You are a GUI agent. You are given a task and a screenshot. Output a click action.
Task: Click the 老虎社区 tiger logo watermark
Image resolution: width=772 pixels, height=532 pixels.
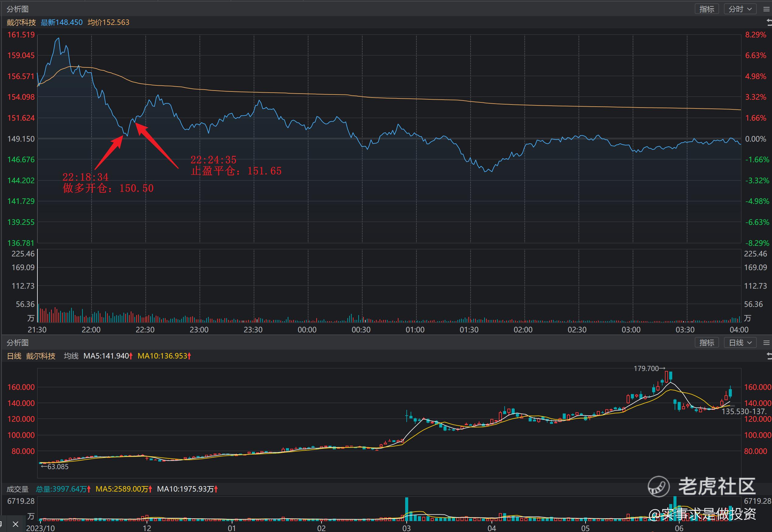[x=659, y=486]
